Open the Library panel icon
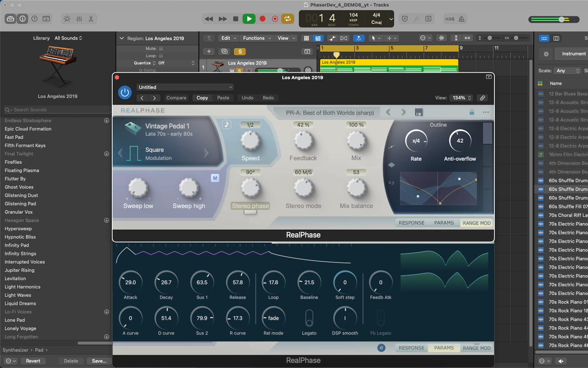The image size is (588, 368). click(11, 19)
